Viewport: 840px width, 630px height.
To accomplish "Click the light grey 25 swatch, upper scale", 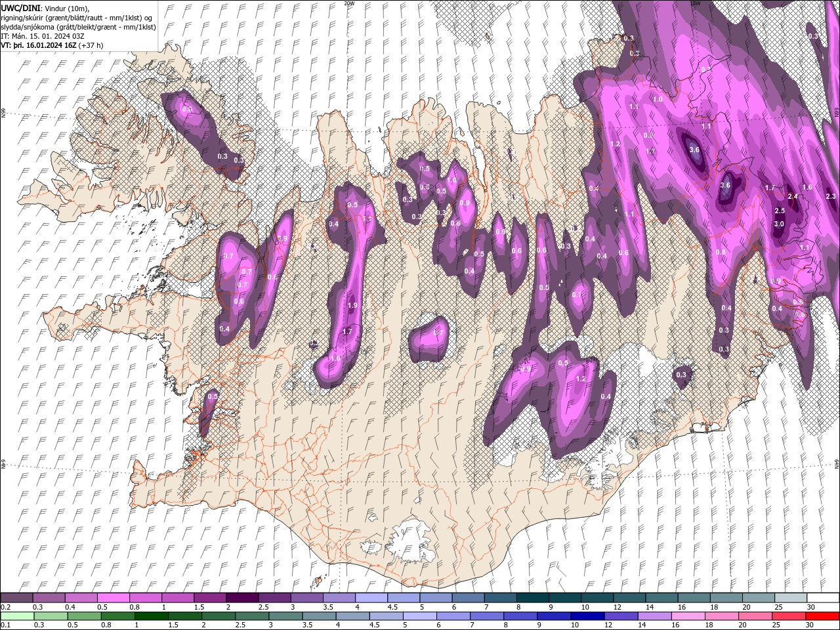I will coord(791,598).
